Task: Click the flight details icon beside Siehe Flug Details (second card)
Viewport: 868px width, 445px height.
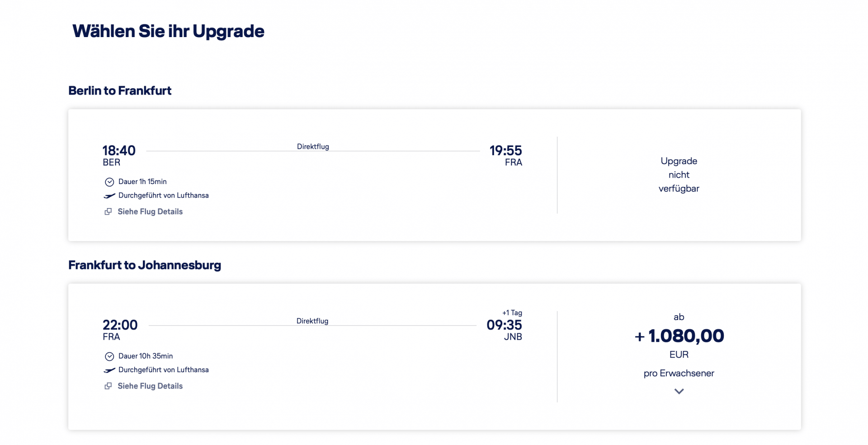Action: (108, 386)
